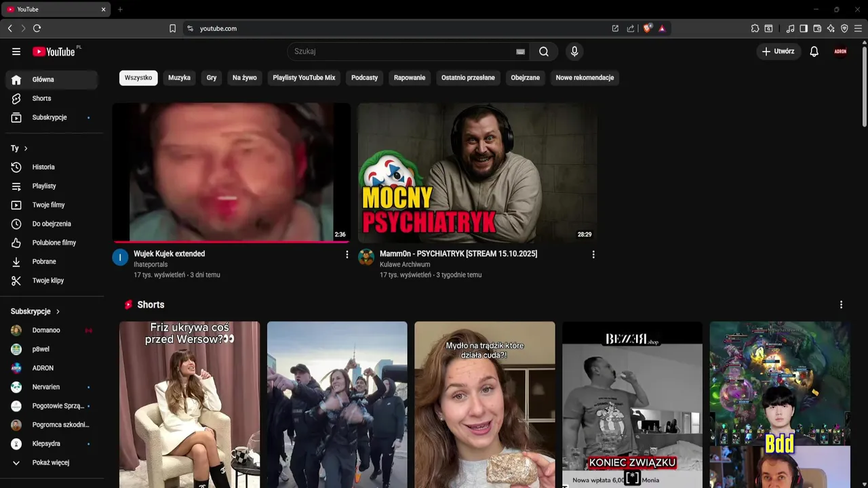
Task: Toggle the browser sidebar panel icon
Action: (804, 28)
